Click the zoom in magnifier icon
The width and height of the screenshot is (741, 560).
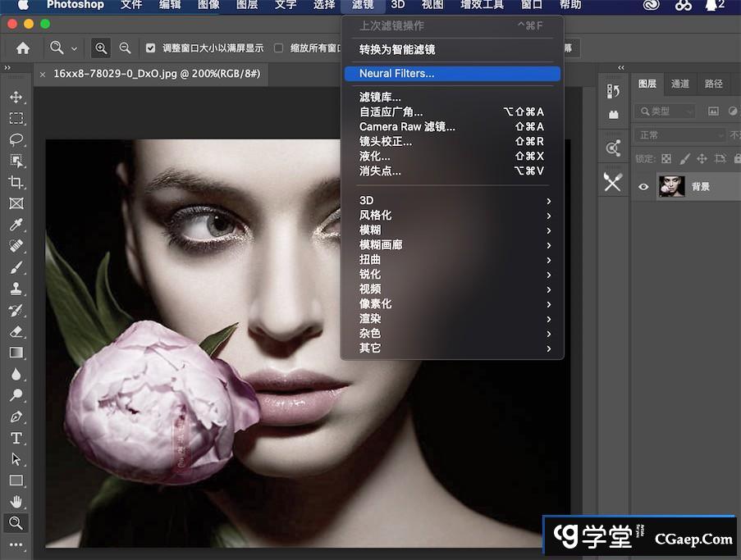pos(101,48)
